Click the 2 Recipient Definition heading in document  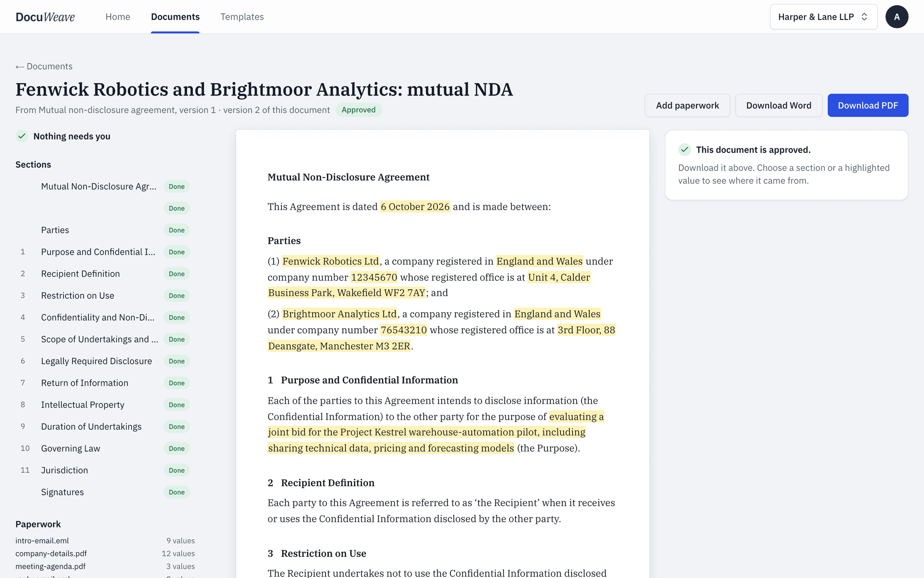[321, 483]
